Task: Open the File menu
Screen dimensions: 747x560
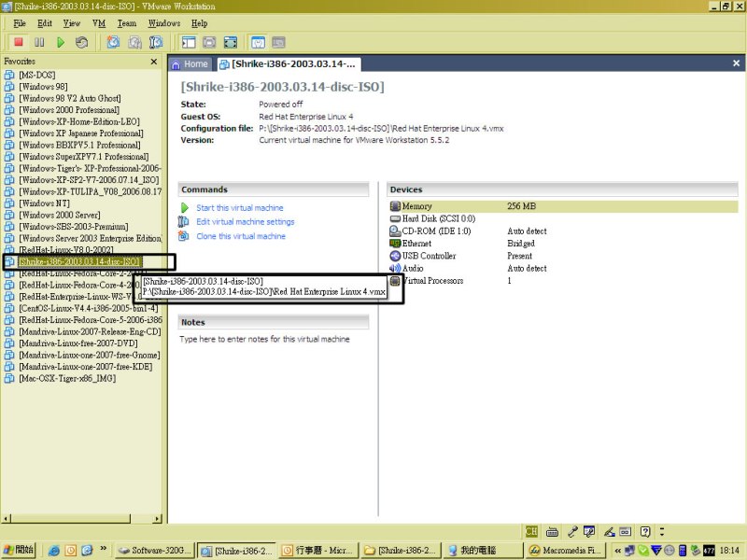Action: click(x=20, y=23)
